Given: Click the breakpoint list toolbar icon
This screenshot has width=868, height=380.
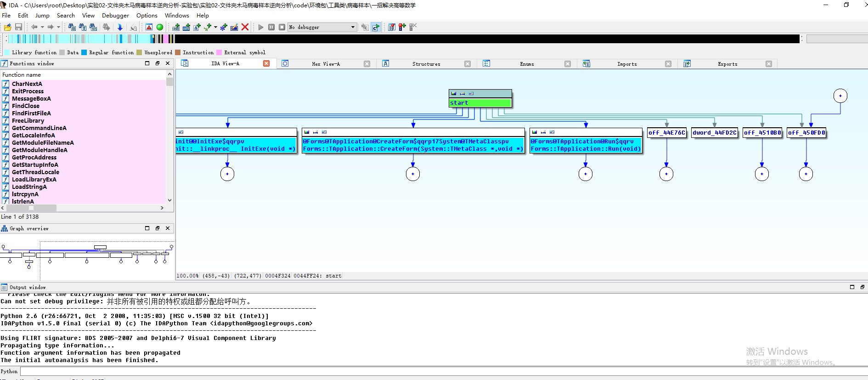Looking at the screenshot, I should tap(392, 27).
